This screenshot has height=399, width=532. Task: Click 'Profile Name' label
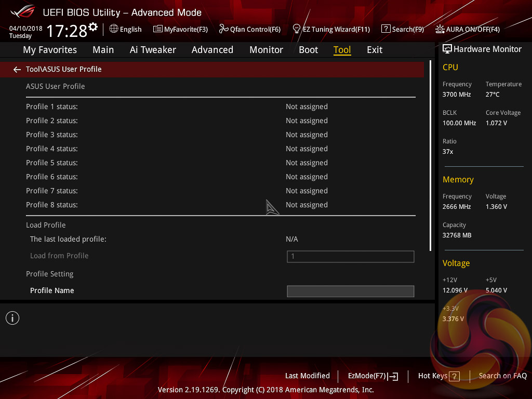tap(52, 290)
